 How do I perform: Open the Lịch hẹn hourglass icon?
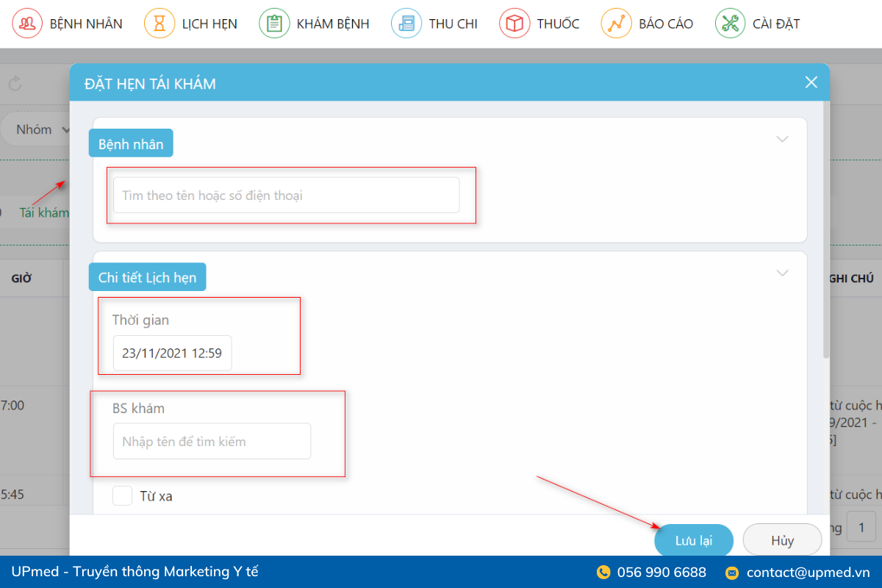[x=159, y=24]
